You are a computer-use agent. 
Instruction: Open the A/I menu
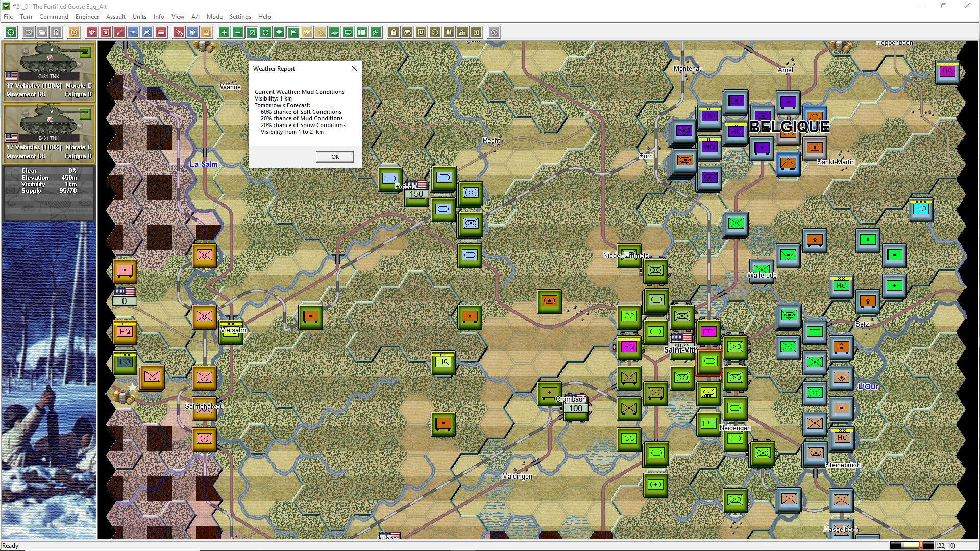[195, 16]
